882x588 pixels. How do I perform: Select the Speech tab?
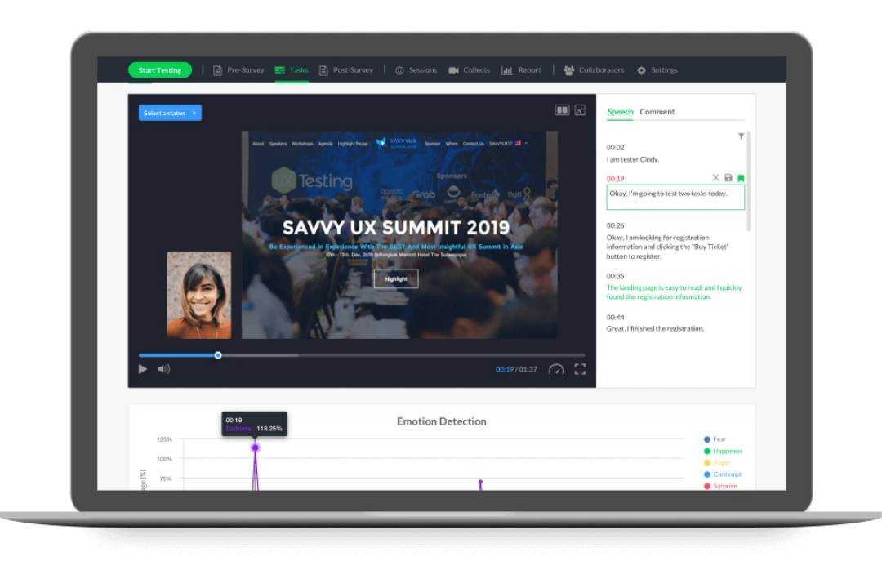(x=620, y=111)
